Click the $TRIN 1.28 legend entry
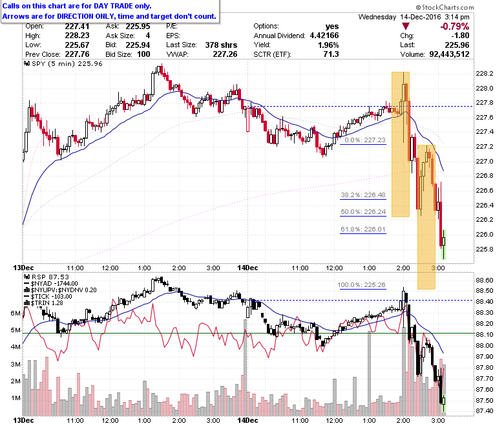Screen dimensions: 504x426 pos(44,303)
